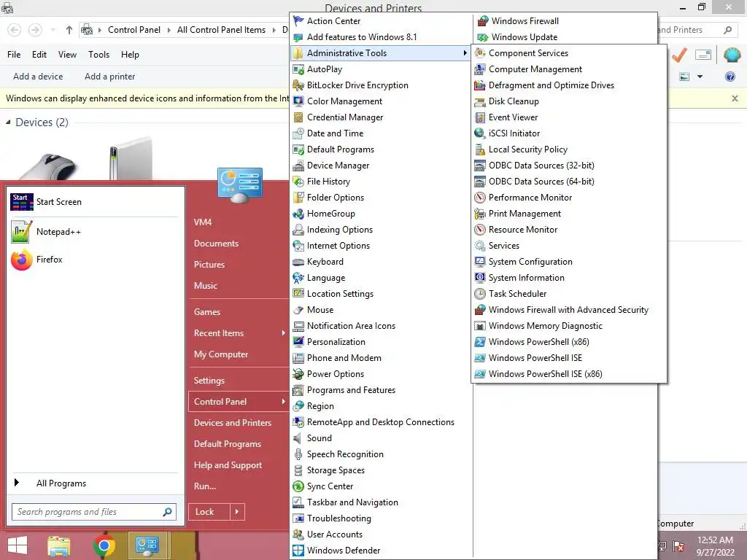747x560 pixels.
Task: Click the Event Viewer icon
Action: [480, 117]
